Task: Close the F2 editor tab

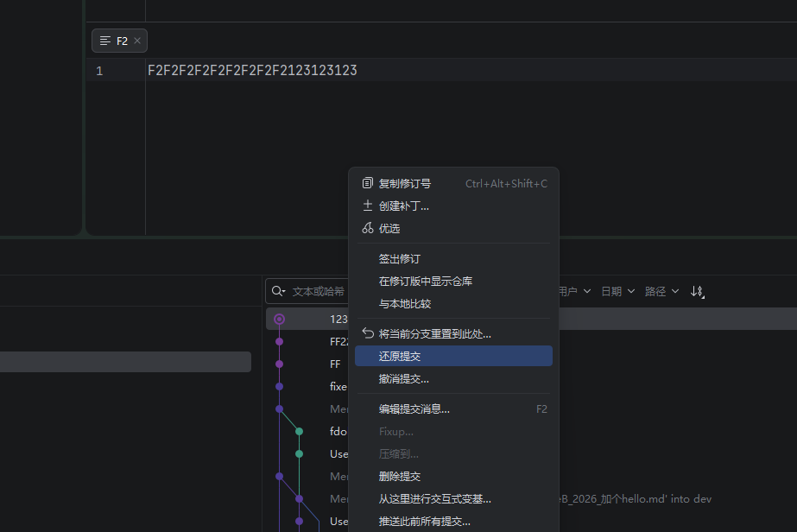Action: (137, 41)
